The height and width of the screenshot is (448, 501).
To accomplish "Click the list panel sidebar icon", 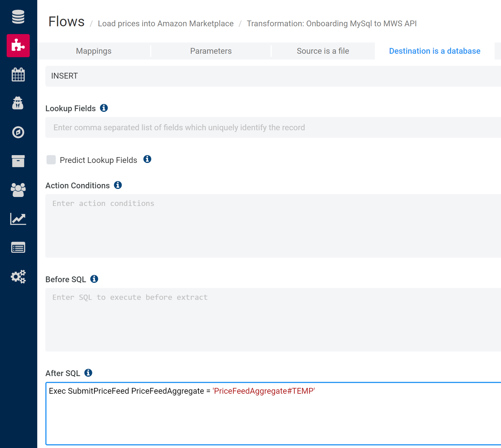I will click(18, 248).
